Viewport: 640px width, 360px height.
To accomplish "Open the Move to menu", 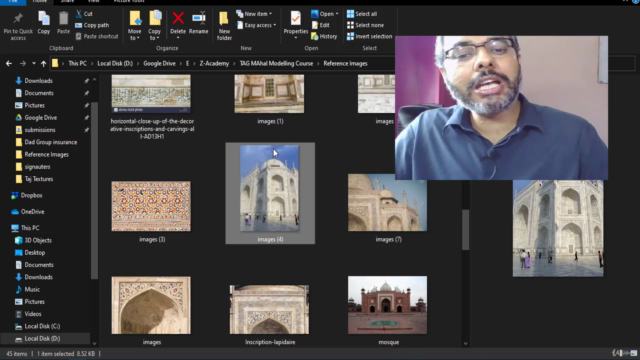I will (x=135, y=25).
